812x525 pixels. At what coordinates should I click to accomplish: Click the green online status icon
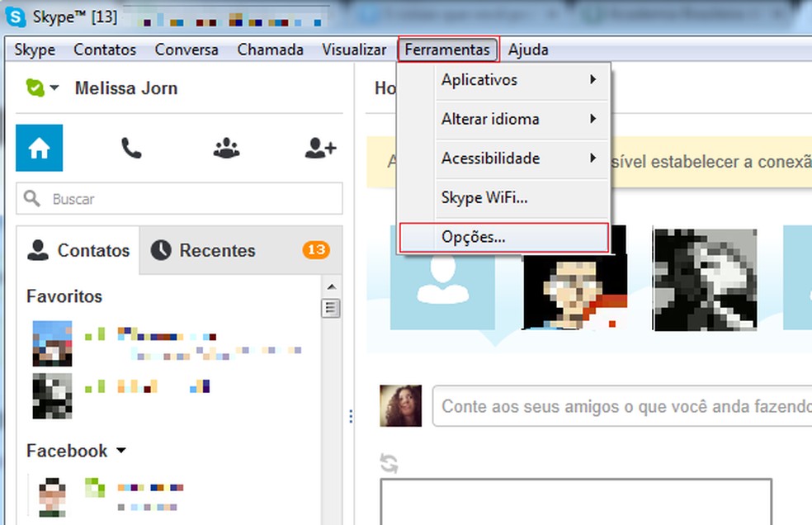pyautogui.click(x=35, y=87)
